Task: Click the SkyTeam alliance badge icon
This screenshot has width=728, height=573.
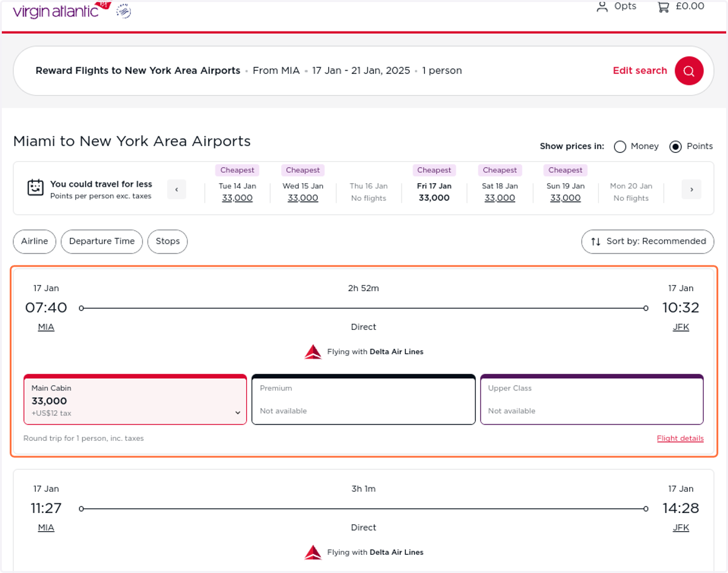Action: (124, 10)
